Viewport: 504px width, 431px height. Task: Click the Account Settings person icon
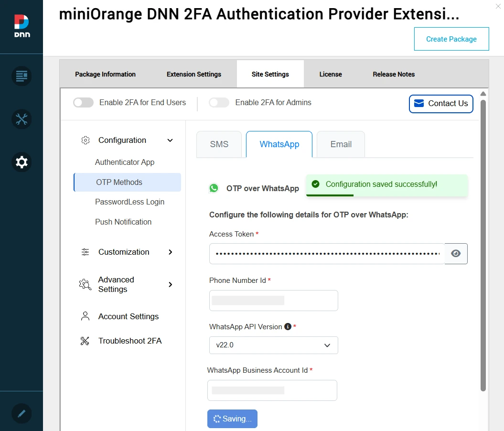point(85,316)
